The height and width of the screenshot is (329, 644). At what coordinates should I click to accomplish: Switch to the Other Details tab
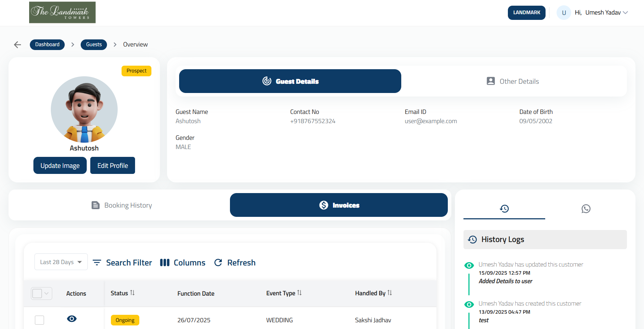(x=513, y=81)
